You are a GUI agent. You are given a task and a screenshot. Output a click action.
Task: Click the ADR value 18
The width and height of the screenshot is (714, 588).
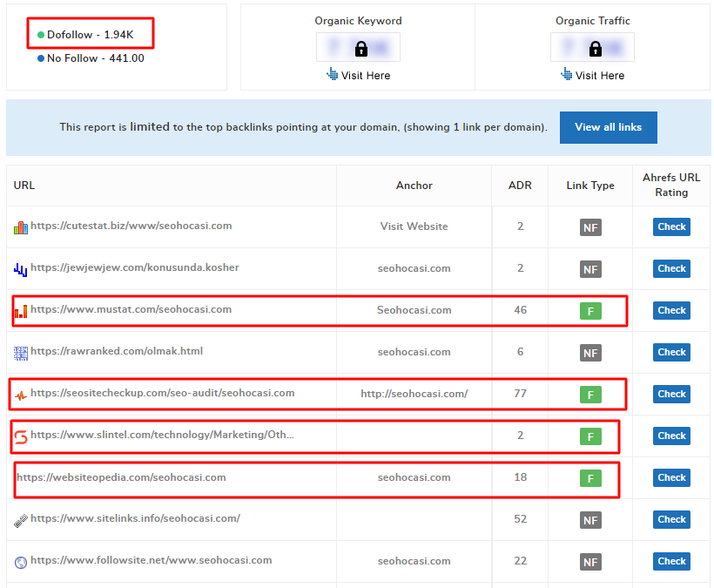[x=521, y=477]
